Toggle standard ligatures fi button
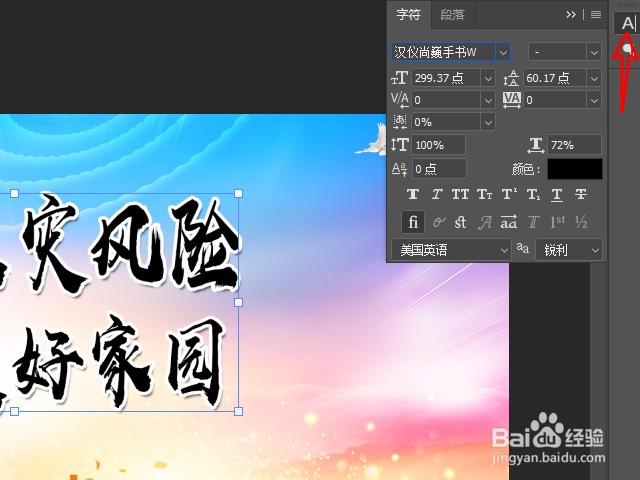 (x=413, y=222)
